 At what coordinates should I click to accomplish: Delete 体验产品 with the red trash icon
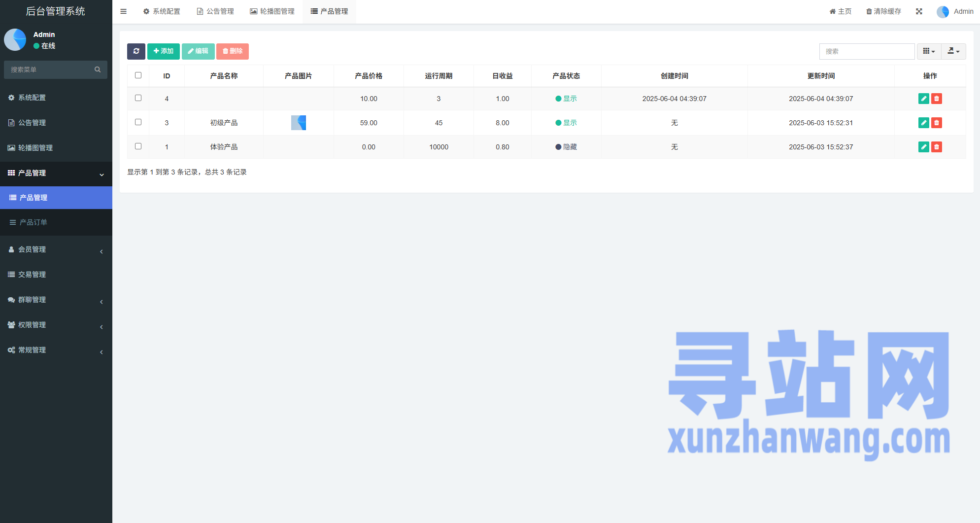click(x=937, y=147)
